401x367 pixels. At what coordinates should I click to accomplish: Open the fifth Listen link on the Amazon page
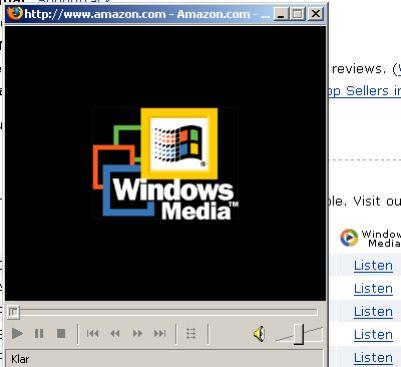373,358
